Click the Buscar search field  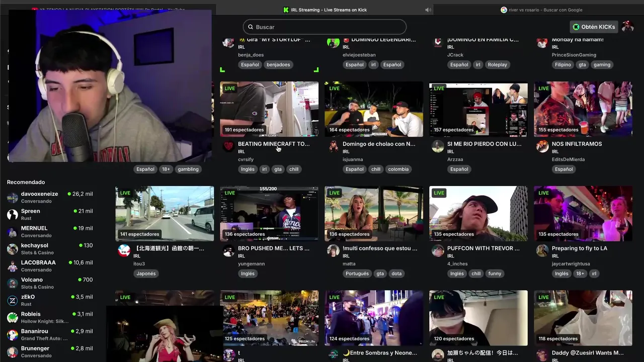click(325, 27)
